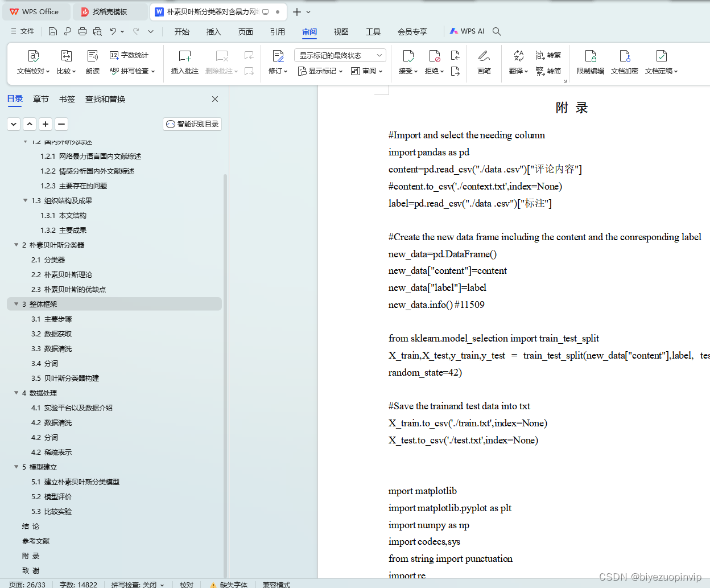This screenshot has width=710, height=588.
Task: Click the Save icon in quick access toolbar
Action: (53, 31)
